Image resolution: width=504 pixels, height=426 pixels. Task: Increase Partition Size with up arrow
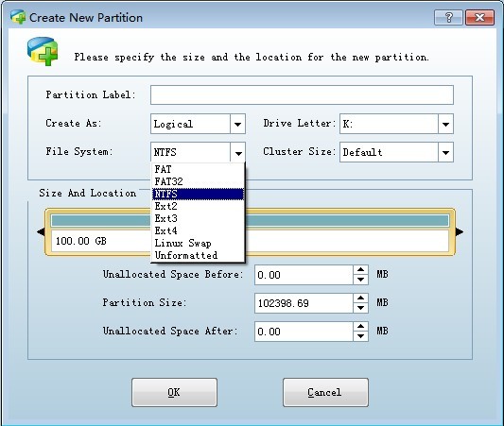point(360,298)
